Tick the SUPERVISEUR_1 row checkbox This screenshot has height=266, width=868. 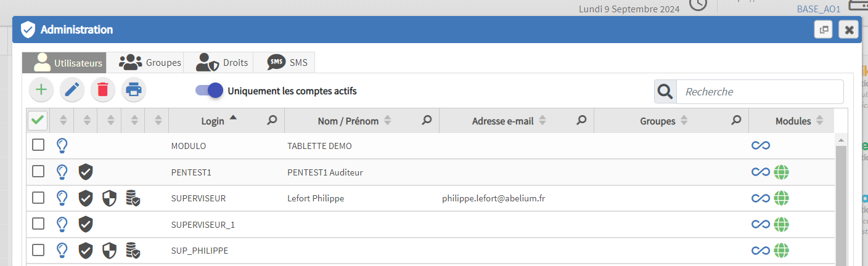click(38, 224)
